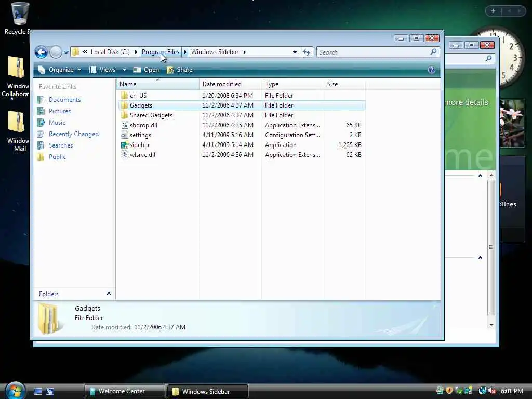Click the slideshow flower picture gadget
The width and height of the screenshot is (532, 399).
(x=512, y=123)
